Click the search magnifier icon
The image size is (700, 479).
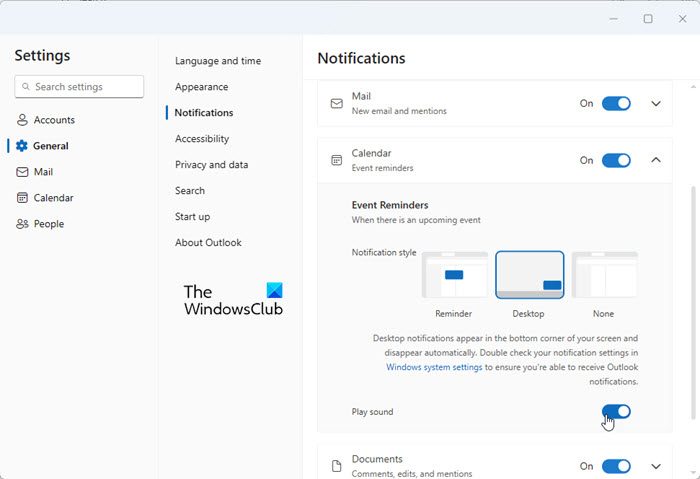[x=25, y=87]
